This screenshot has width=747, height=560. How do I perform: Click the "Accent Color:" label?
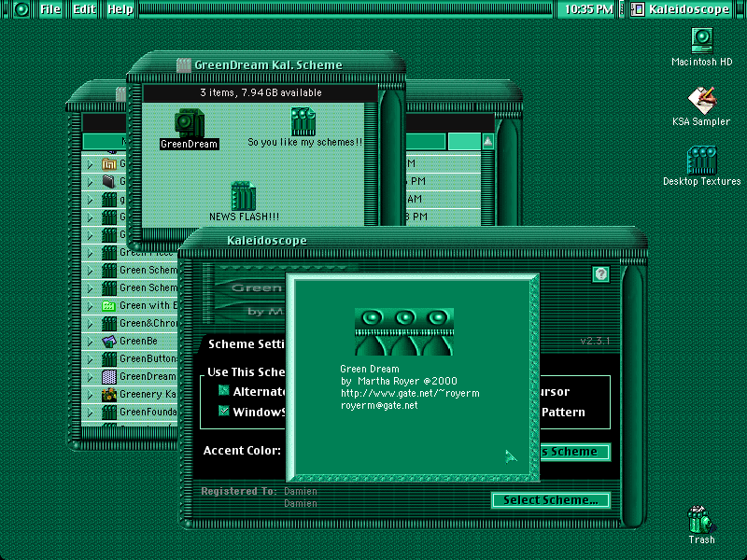[x=242, y=451]
